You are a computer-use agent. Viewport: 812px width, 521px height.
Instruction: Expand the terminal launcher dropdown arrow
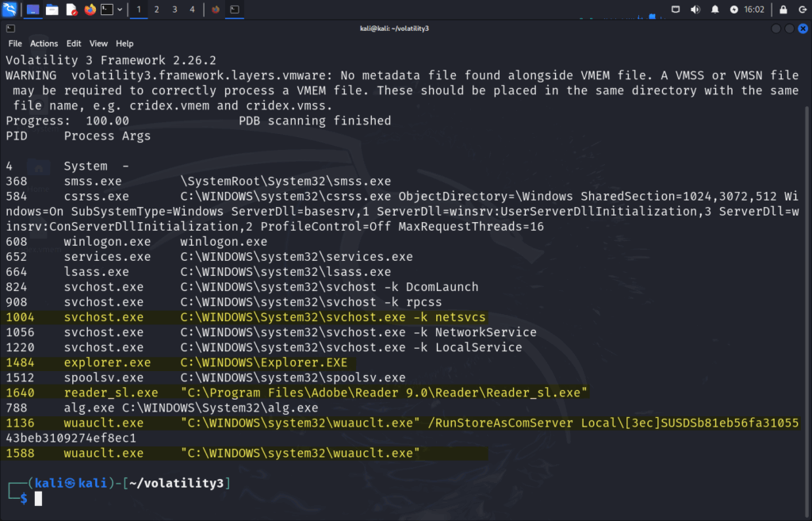point(120,10)
